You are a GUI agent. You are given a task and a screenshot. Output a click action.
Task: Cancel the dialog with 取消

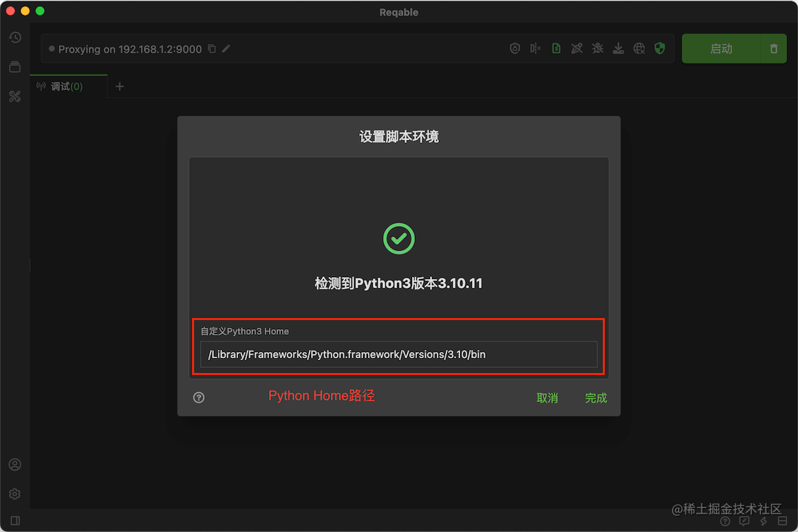[547, 397]
